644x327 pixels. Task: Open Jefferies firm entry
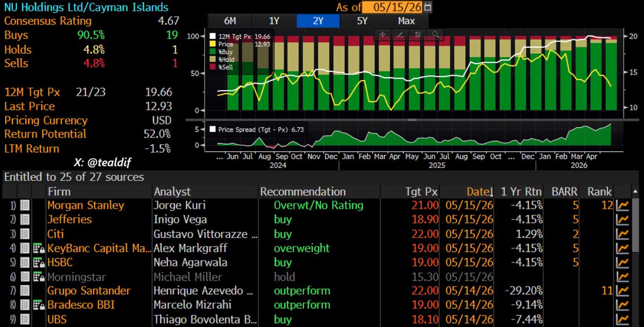point(69,219)
